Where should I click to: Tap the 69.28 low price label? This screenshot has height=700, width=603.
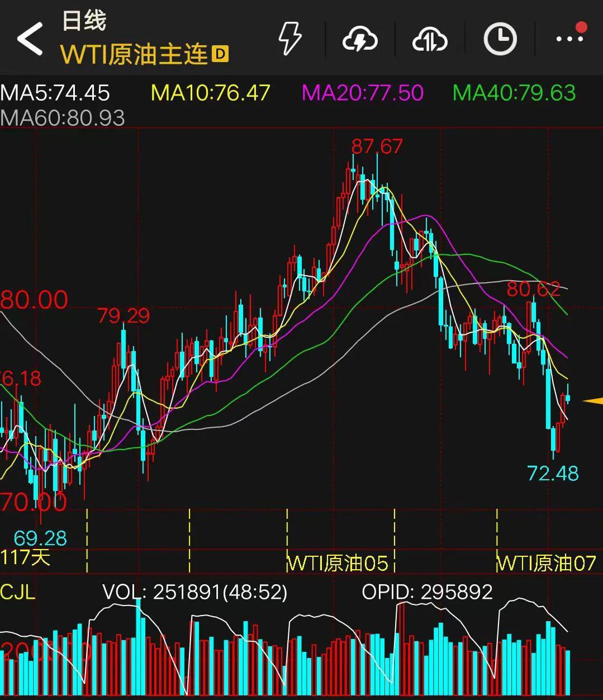point(40,538)
